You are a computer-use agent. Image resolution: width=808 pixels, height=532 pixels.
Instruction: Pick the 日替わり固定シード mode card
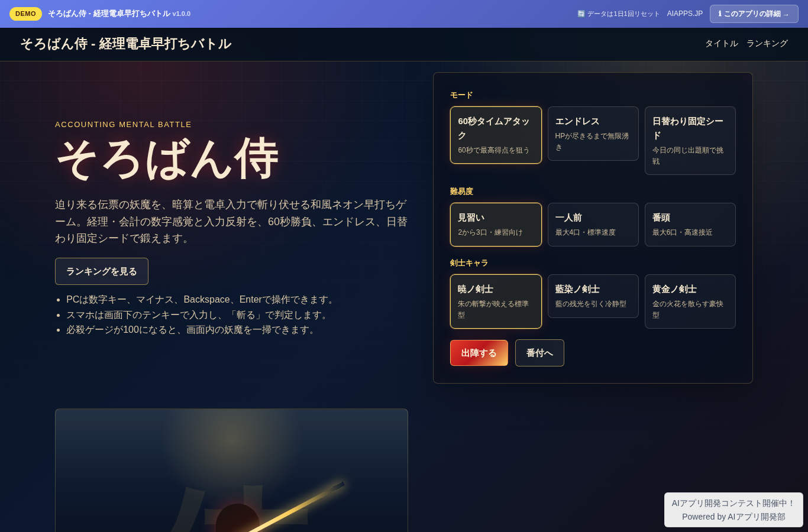pyautogui.click(x=690, y=141)
